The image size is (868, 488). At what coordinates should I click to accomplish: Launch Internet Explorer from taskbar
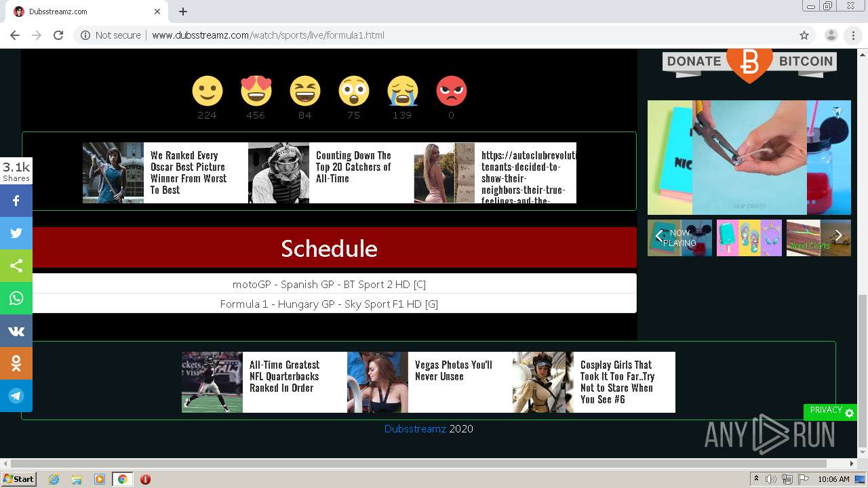click(54, 479)
